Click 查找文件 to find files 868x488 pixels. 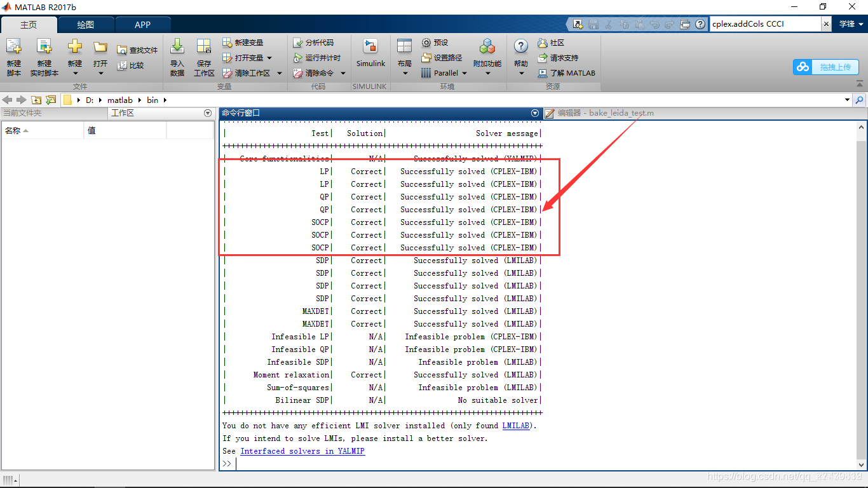[x=137, y=50]
